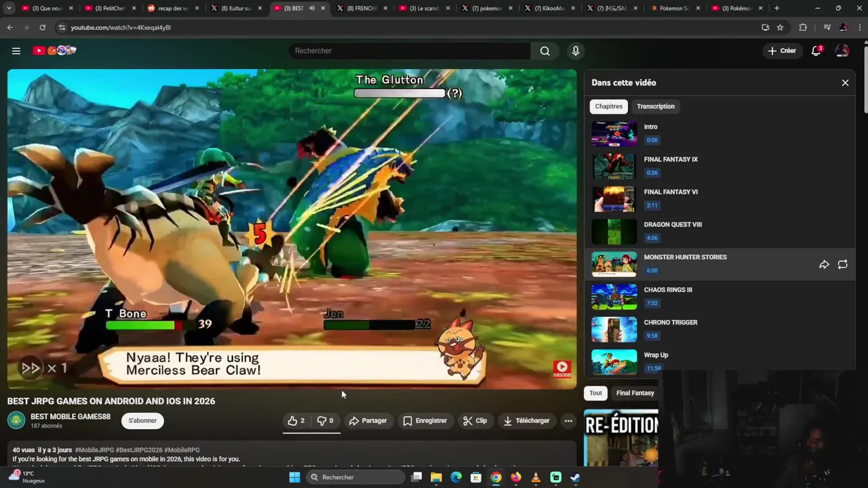Click the S'abonner button

pos(142,421)
